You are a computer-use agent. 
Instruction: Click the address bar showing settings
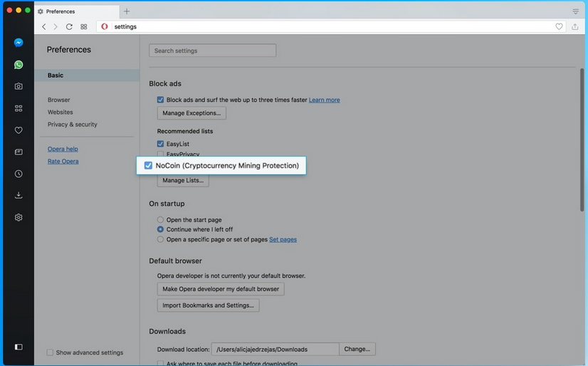coord(330,26)
